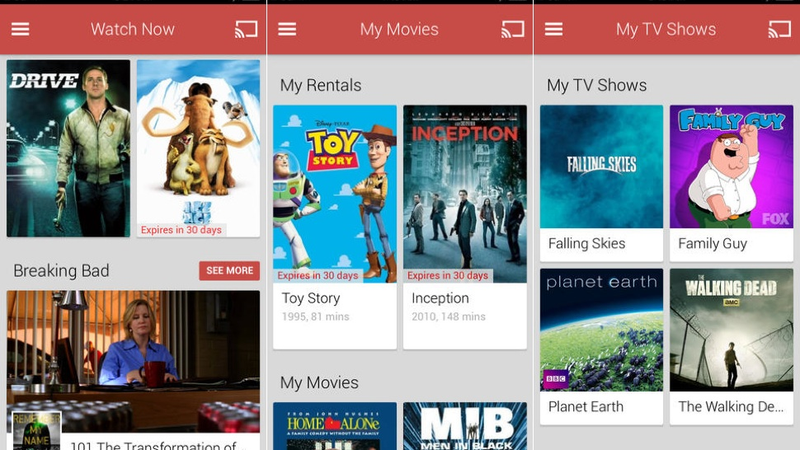This screenshot has width=800, height=450.
Task: Click the 'Family Guy' label
Action: click(712, 243)
